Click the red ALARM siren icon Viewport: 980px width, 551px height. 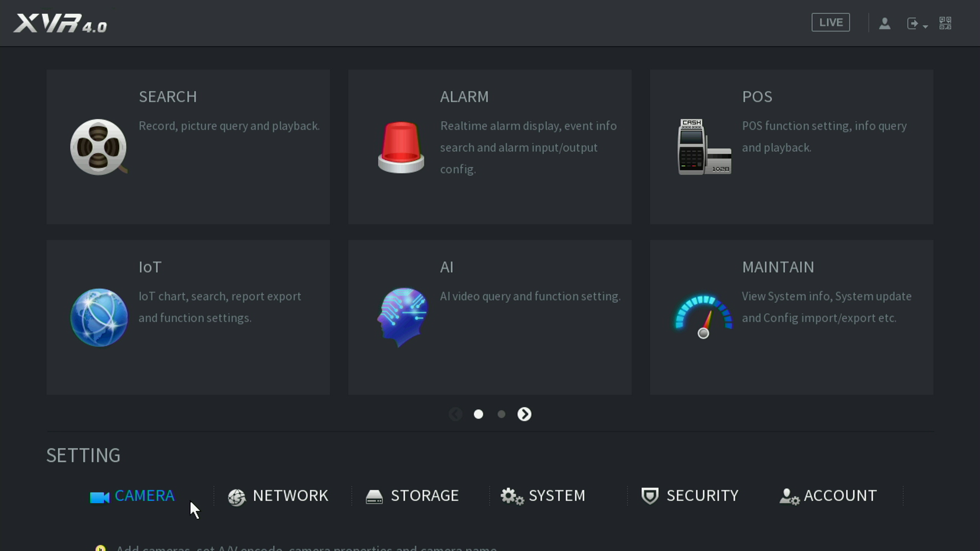(401, 147)
